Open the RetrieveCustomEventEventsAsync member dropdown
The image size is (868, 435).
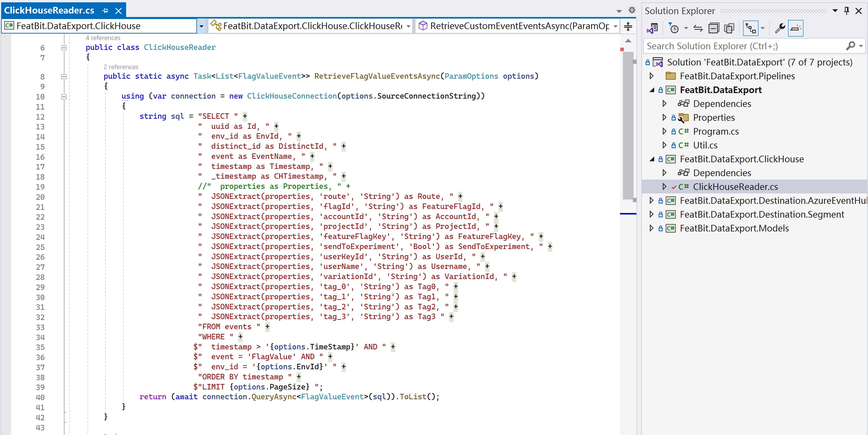(615, 26)
